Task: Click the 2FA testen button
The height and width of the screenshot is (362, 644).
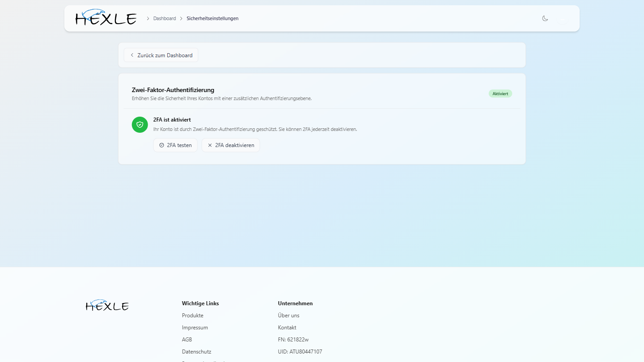Action: (175, 145)
